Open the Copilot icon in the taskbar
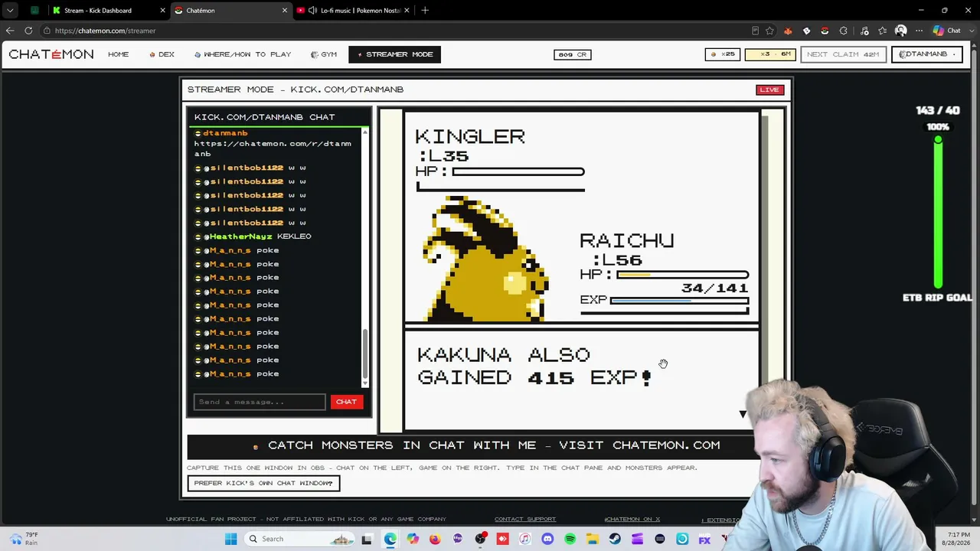Screen dimensions: 980x551 coord(413,539)
